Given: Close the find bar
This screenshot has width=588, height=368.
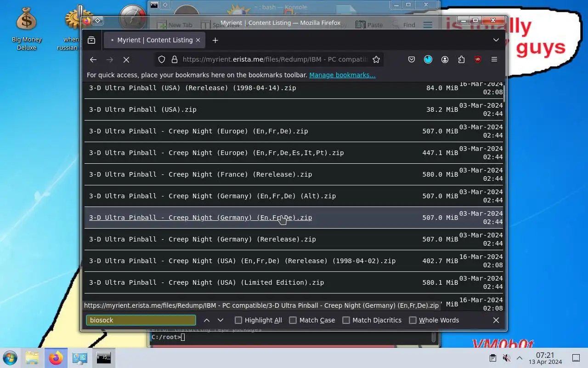Looking at the screenshot, I should pyautogui.click(x=496, y=320).
